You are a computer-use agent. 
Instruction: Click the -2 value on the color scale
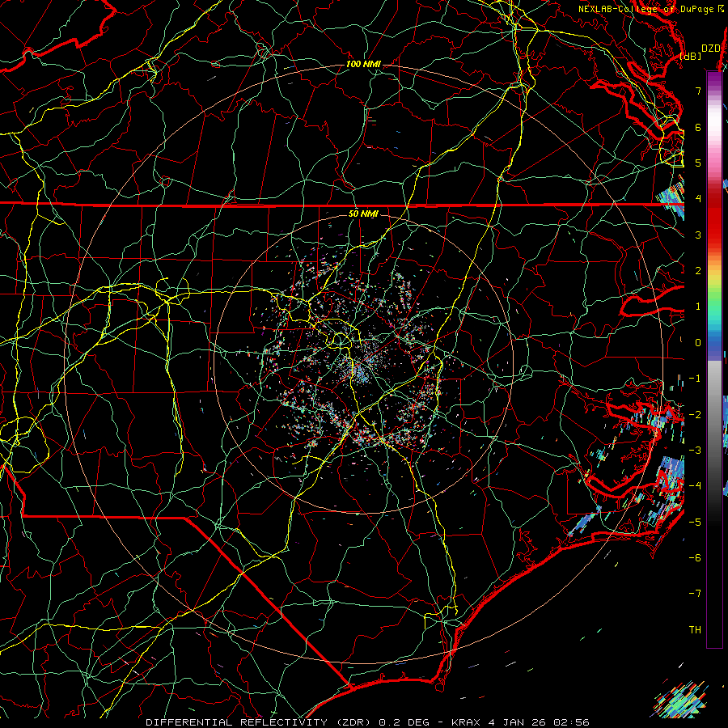point(695,414)
